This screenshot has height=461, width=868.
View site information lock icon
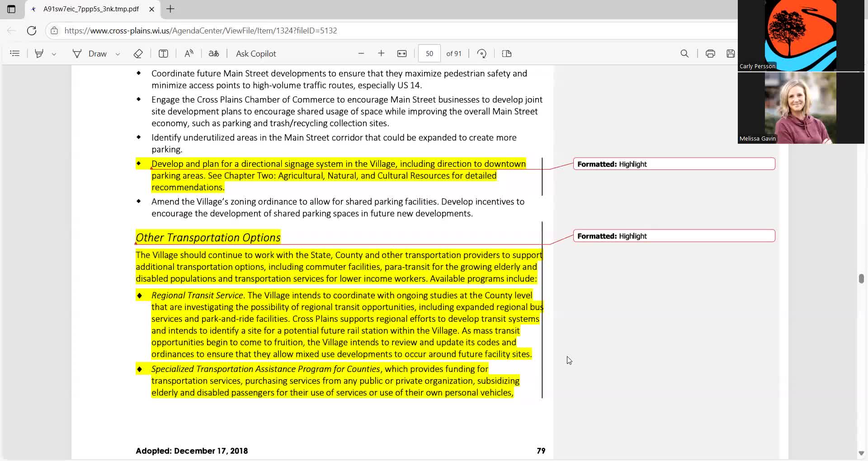54,31
